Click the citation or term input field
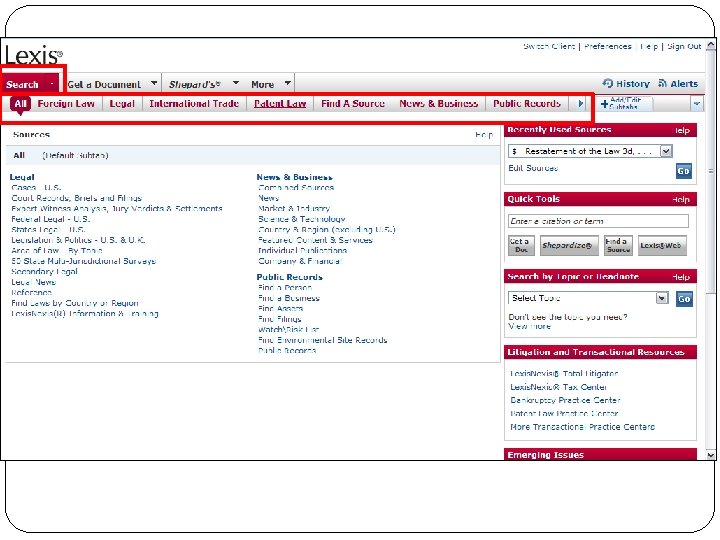This screenshot has width=720, height=540. point(598,221)
